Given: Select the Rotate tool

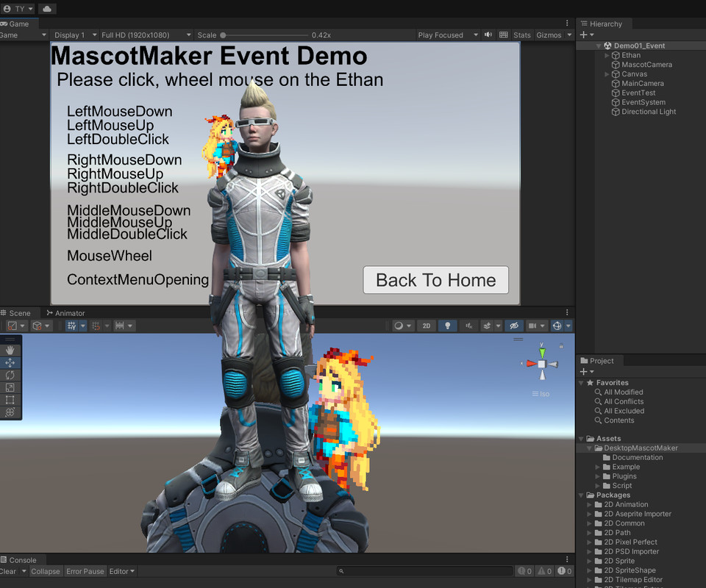Looking at the screenshot, I should (x=10, y=376).
